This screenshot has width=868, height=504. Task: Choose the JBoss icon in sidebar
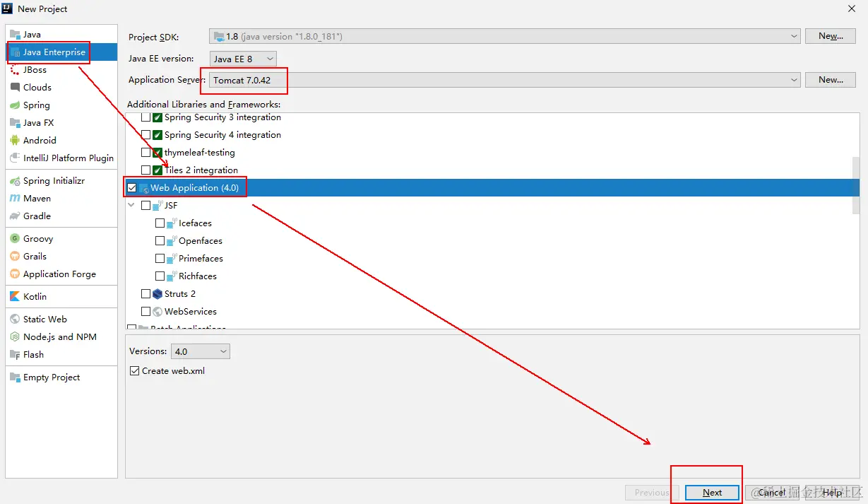[x=15, y=70]
